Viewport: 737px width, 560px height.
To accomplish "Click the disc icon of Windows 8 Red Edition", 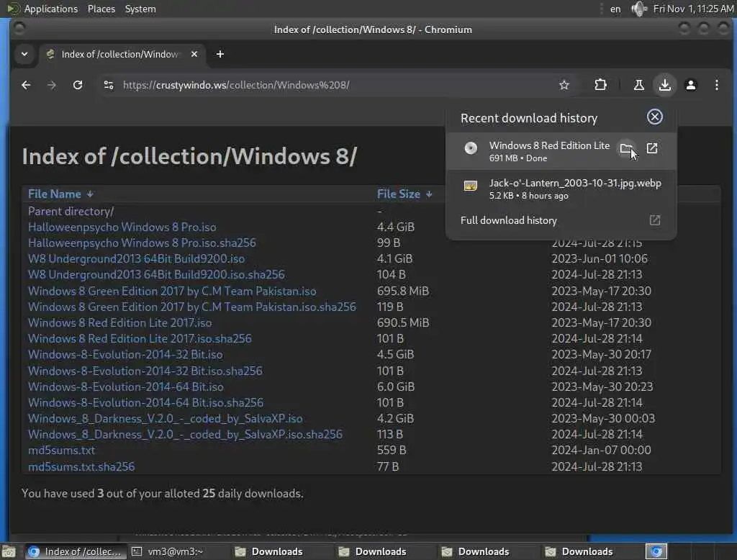I will tap(471, 148).
